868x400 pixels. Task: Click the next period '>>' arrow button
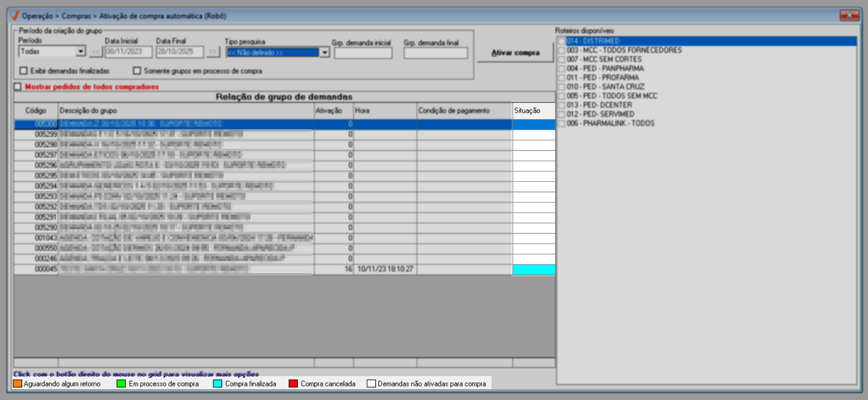212,51
